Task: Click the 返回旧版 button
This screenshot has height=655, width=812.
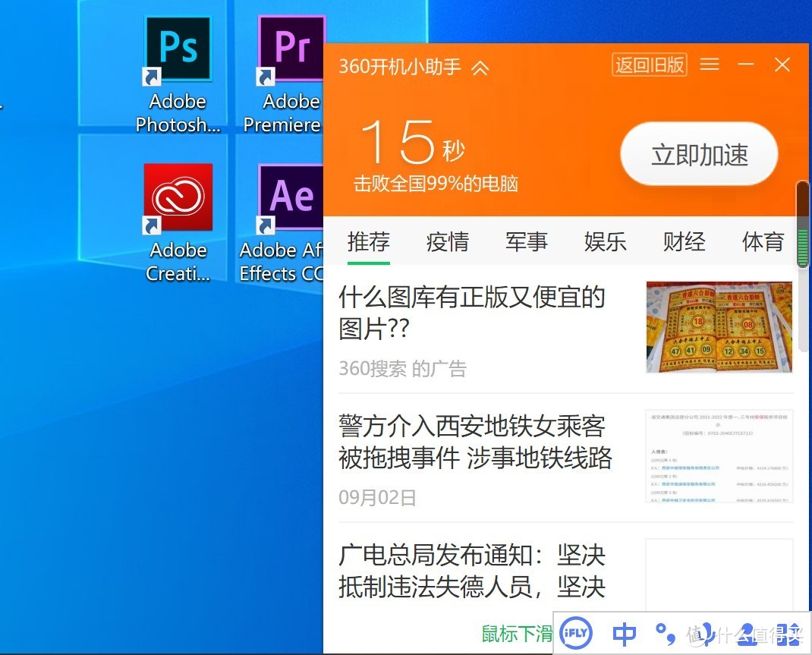Action: pyautogui.click(x=649, y=65)
